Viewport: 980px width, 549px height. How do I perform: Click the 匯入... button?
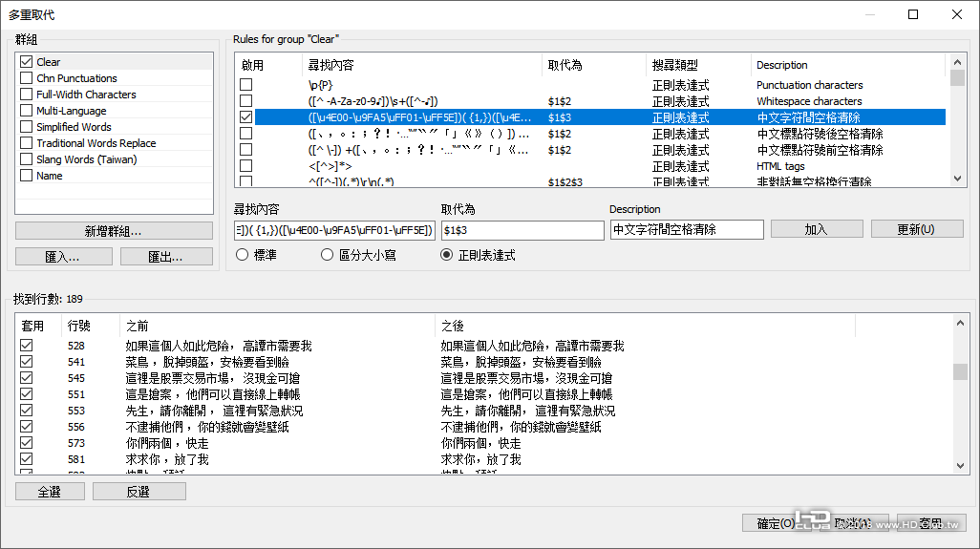64,257
